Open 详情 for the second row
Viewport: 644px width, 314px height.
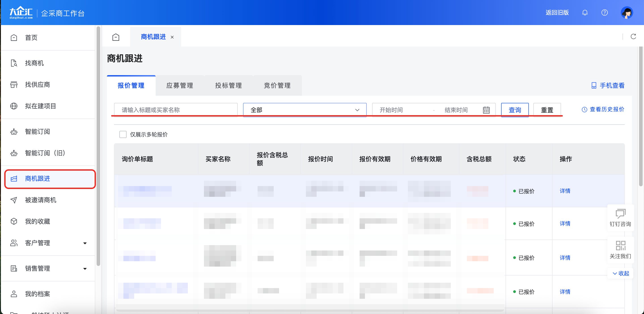pos(565,223)
